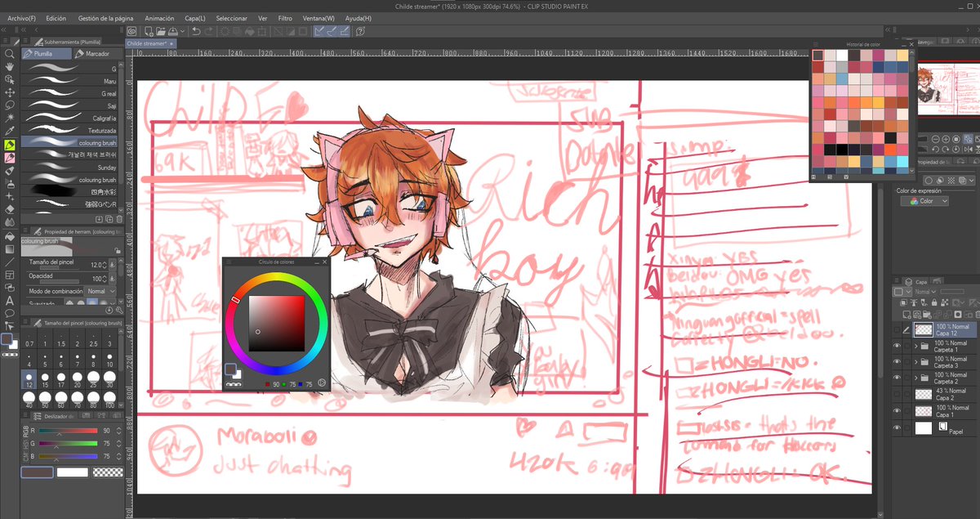Close the Círculo de colores window
Viewport: 980px width, 519px height.
[325, 262]
